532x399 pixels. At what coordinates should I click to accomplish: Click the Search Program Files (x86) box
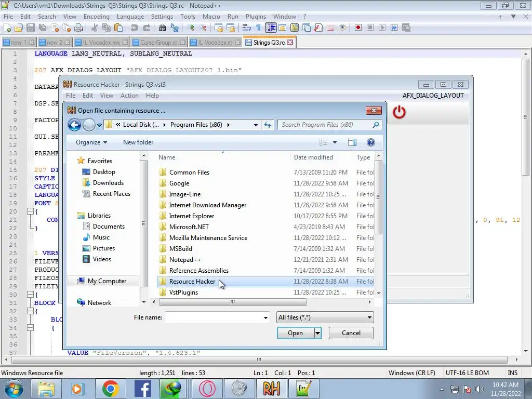click(x=330, y=125)
